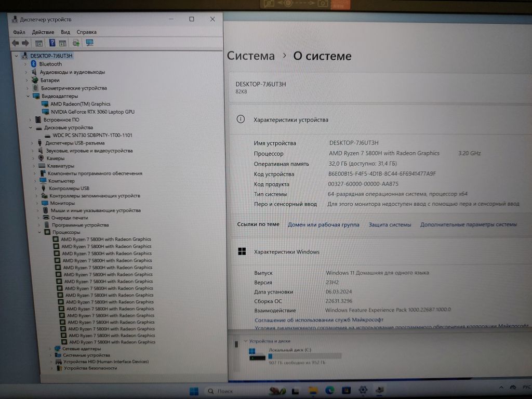The height and width of the screenshot is (399, 532).
Task: Open the Справка menu
Action: tap(86, 32)
